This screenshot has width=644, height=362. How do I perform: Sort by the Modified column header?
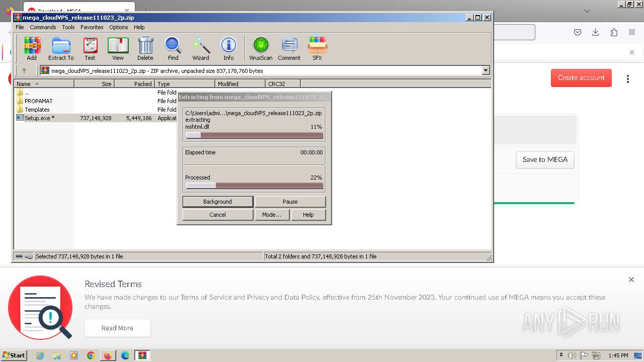[x=240, y=84]
